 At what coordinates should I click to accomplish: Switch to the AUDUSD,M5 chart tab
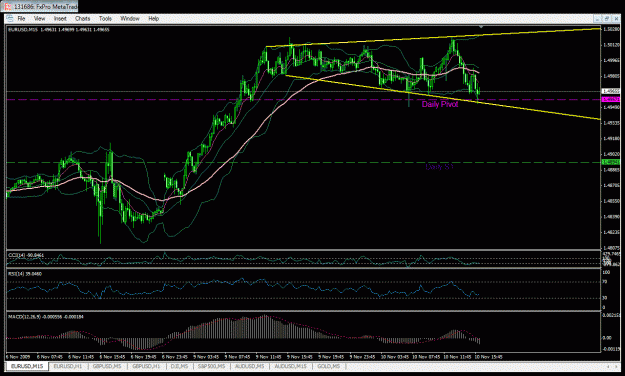(x=250, y=366)
